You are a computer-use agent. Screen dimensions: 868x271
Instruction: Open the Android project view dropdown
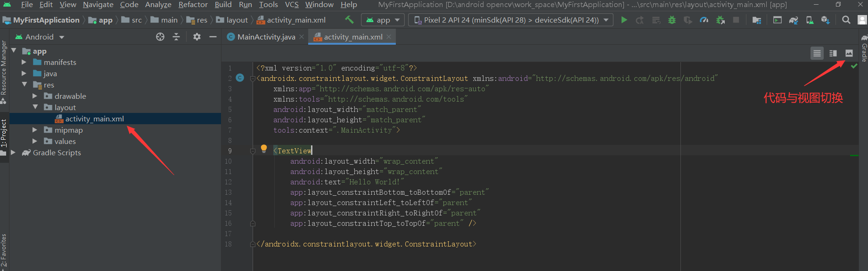40,37
